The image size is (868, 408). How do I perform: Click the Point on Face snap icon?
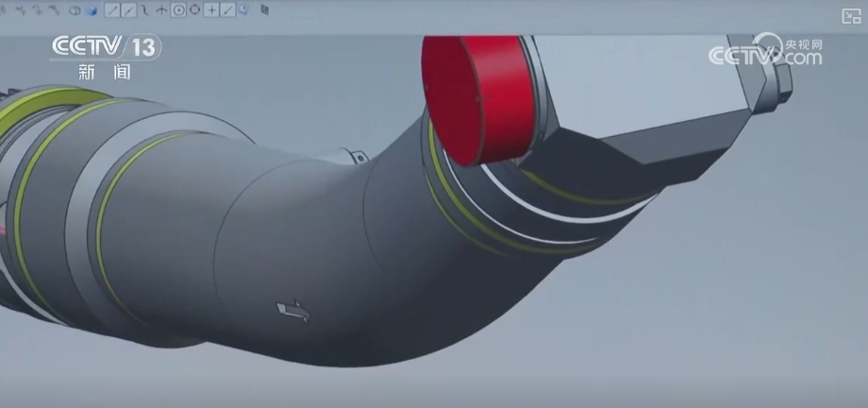point(243,10)
